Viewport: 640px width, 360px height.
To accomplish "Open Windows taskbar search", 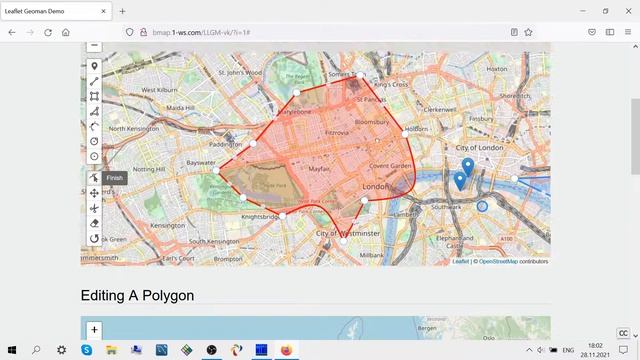I will point(36,350).
